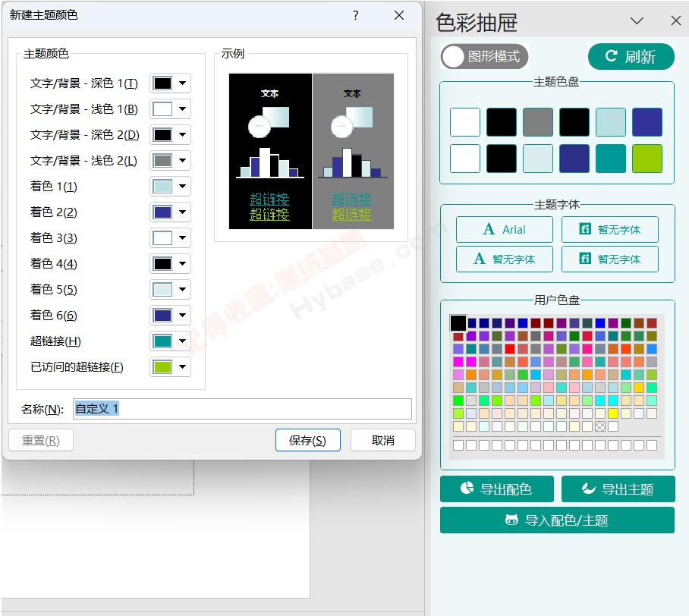The image size is (689, 616).
Task: Select the navy swatch in 主题色盘 bottom row
Action: click(574, 159)
